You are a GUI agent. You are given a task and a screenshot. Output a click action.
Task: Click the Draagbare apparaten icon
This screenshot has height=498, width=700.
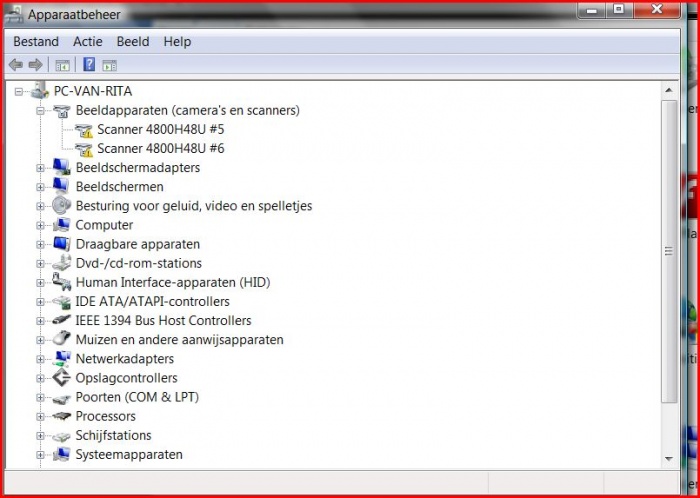click(x=61, y=244)
